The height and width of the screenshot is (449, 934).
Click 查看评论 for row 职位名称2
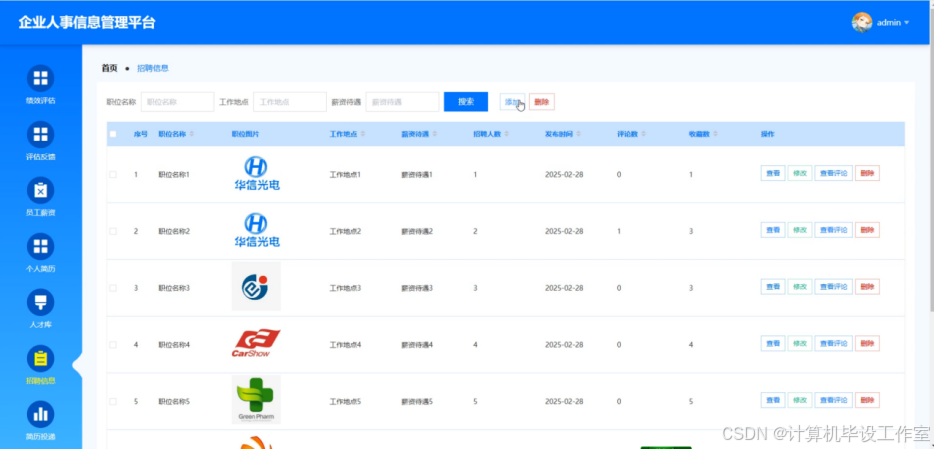834,230
